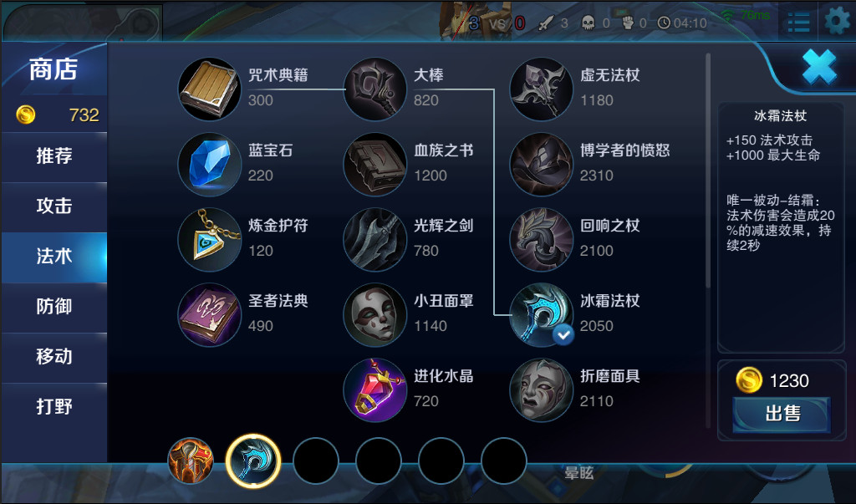Pick the 蓝宝石 blue gem item icon
The height and width of the screenshot is (504, 856).
click(x=210, y=164)
